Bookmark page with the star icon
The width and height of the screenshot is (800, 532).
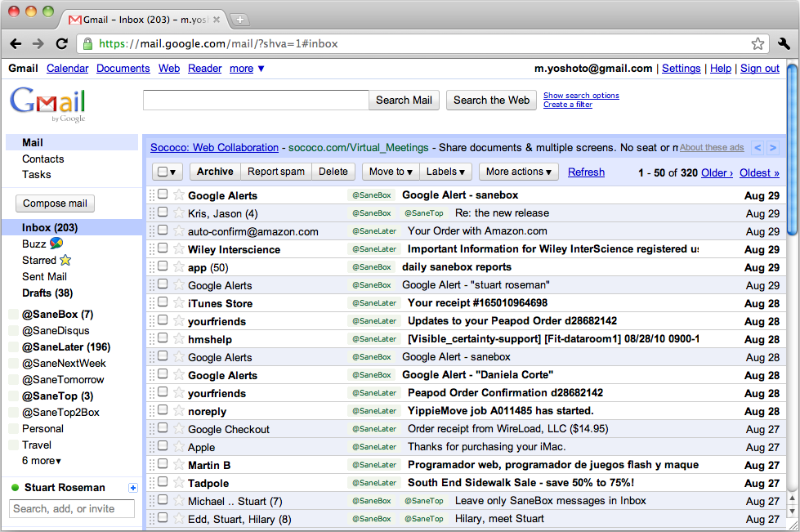click(x=758, y=43)
